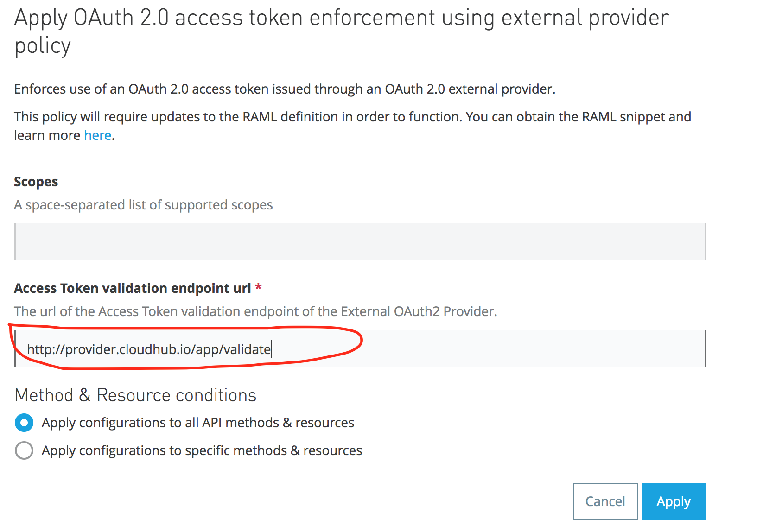Click the "External OAuth2 Provider" words in hint
Image resolution: width=763 pixels, height=532 pixels.
click(x=444, y=311)
